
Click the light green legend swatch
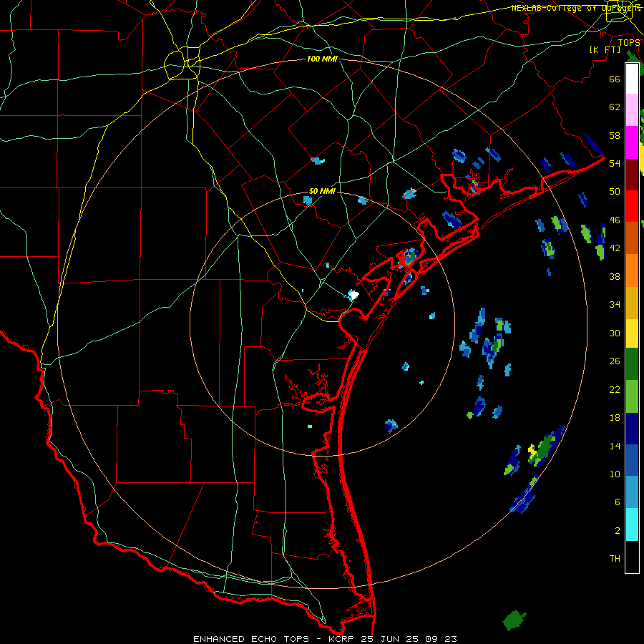632,396
